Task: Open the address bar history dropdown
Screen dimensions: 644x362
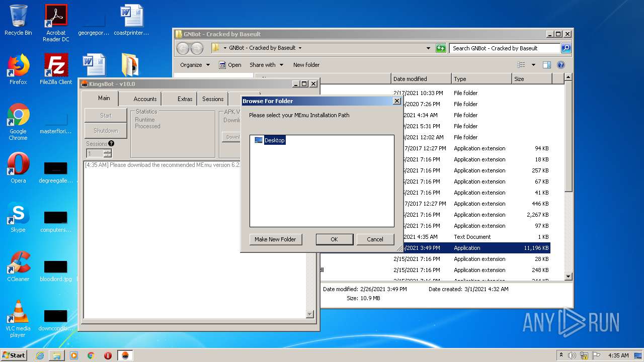Action: click(428, 48)
